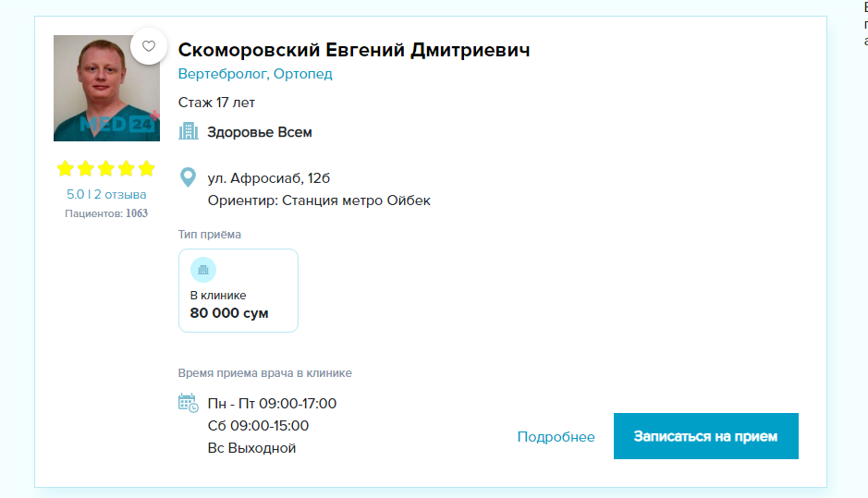Click the Ориентир: Станция метро Ойбек text
The height and width of the screenshot is (498, 868).
click(319, 200)
